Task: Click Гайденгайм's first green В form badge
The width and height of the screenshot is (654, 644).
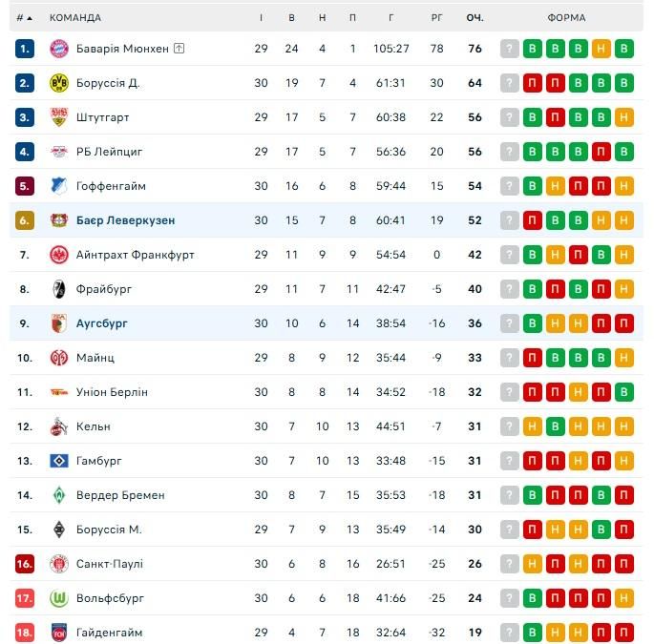Action: (x=533, y=633)
